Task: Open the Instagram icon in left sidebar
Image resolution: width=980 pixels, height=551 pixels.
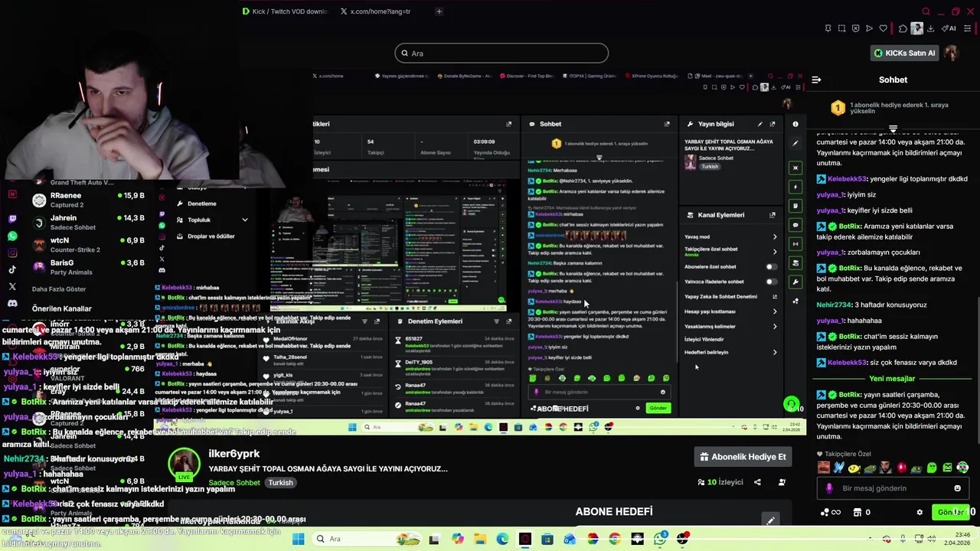Action: [x=12, y=253]
